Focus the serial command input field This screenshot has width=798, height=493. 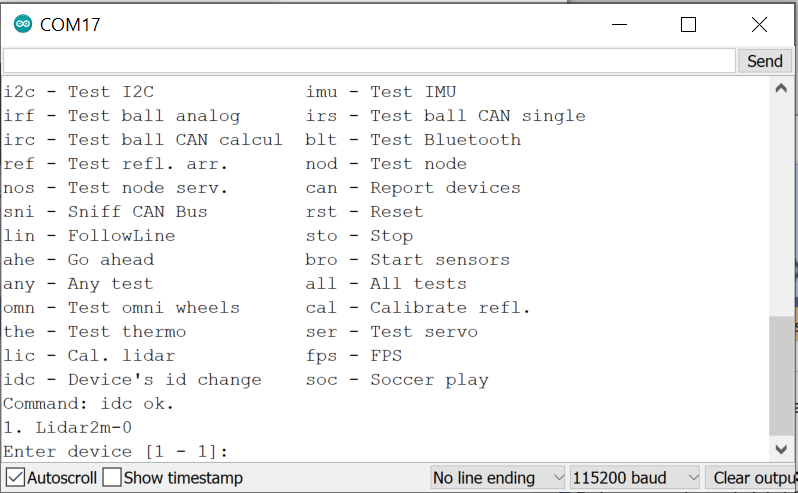click(x=368, y=61)
